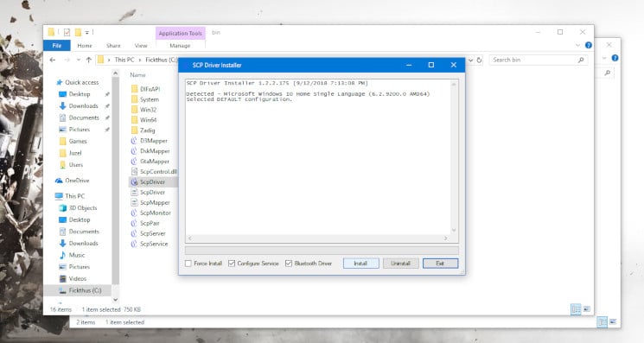Select the Win64 folder

pyautogui.click(x=149, y=120)
